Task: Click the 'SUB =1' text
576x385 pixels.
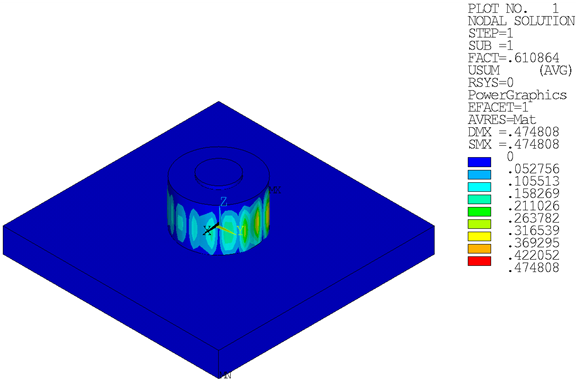Action: point(490,46)
